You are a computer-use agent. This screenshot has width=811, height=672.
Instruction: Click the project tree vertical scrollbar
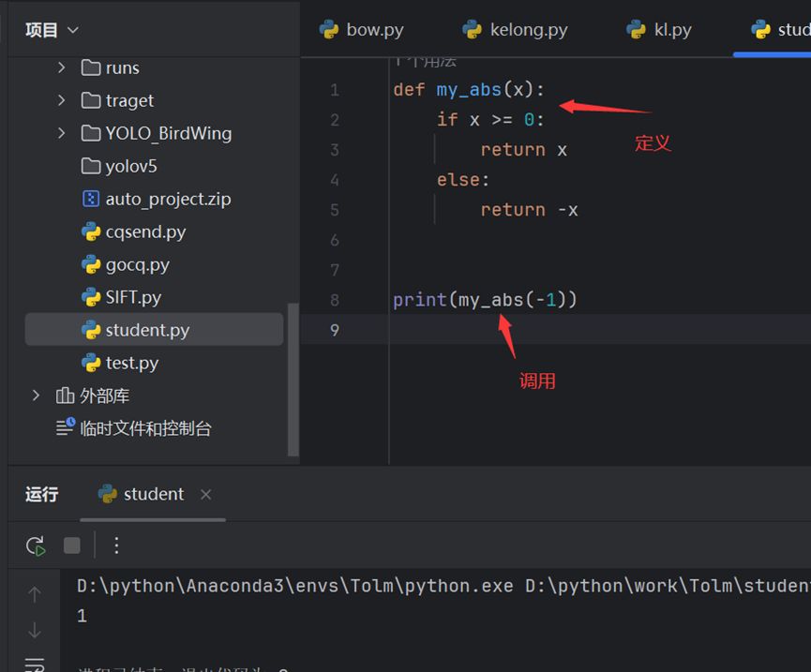coord(293,375)
